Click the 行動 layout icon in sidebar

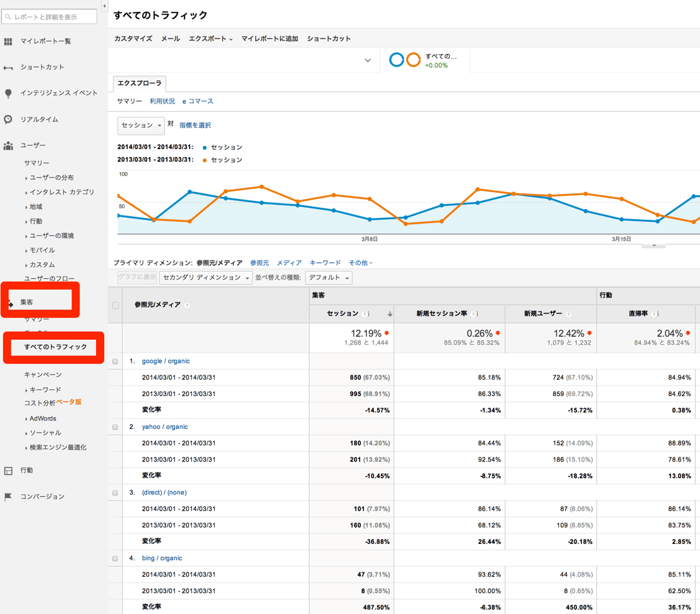point(8,471)
